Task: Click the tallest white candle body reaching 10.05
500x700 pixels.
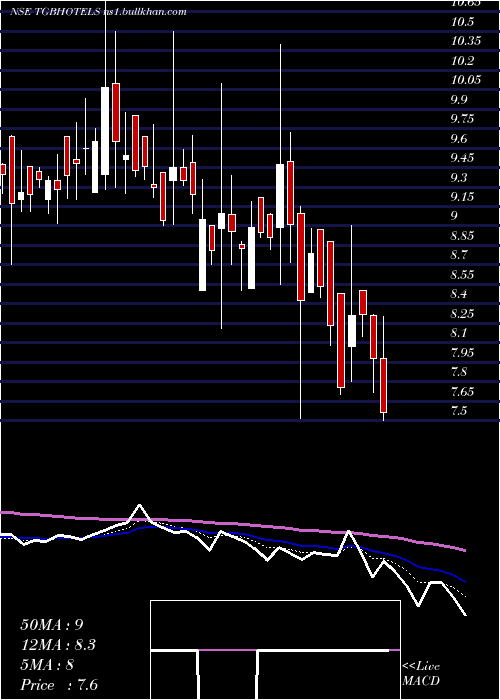Action: 105,131
